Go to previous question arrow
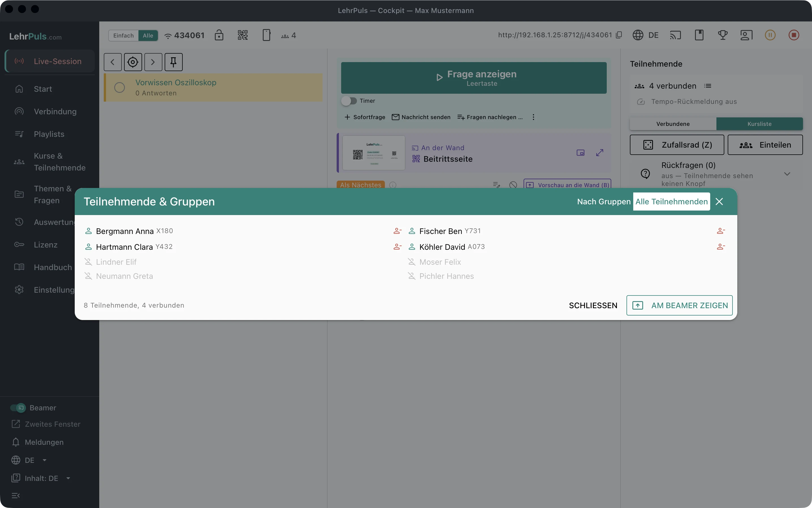The image size is (812, 508). 113,62
